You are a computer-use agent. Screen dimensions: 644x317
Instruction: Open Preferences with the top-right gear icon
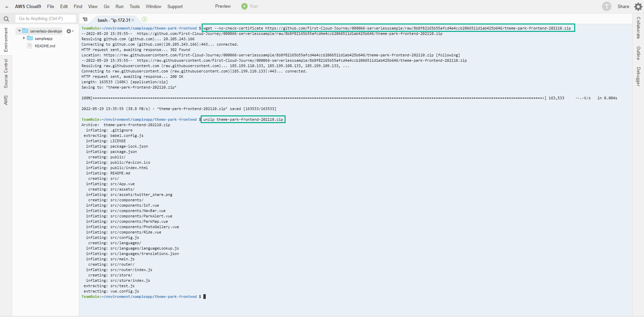[x=638, y=6]
